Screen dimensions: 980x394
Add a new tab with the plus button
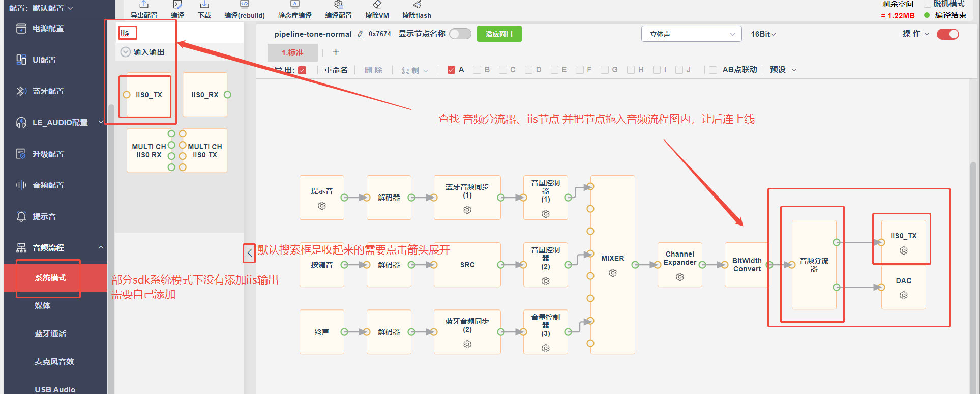[336, 52]
